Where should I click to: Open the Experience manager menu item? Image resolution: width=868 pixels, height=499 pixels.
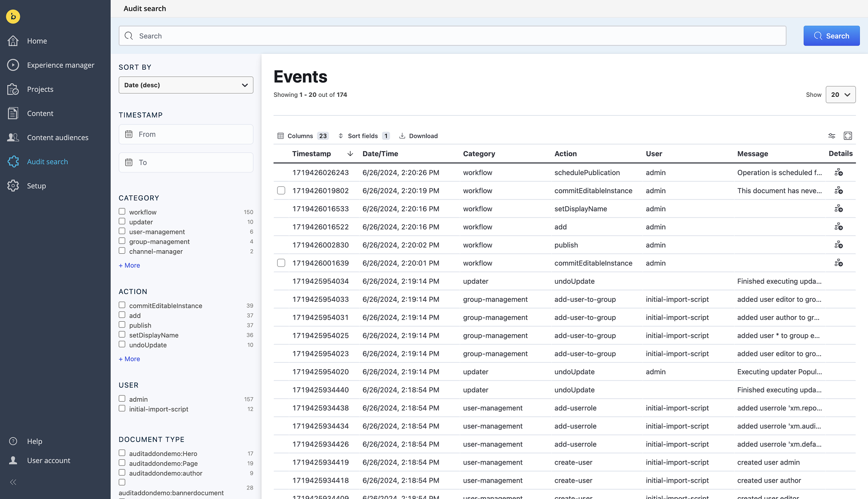click(60, 65)
